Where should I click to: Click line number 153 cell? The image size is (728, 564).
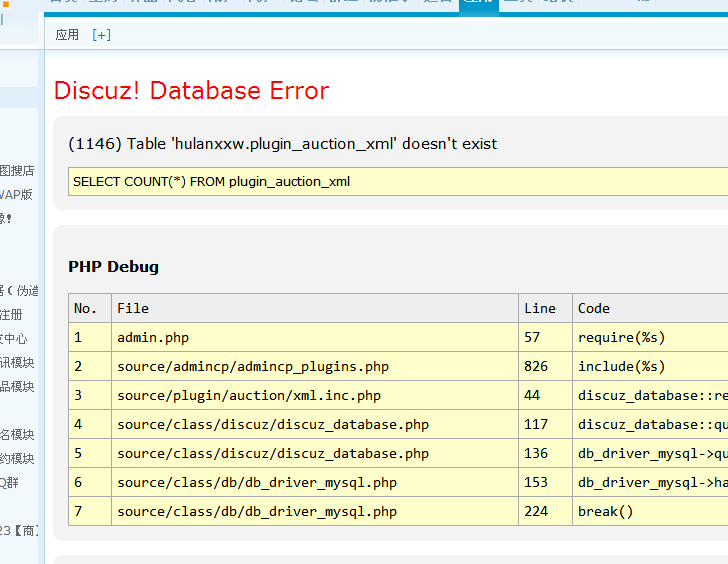[545, 482]
